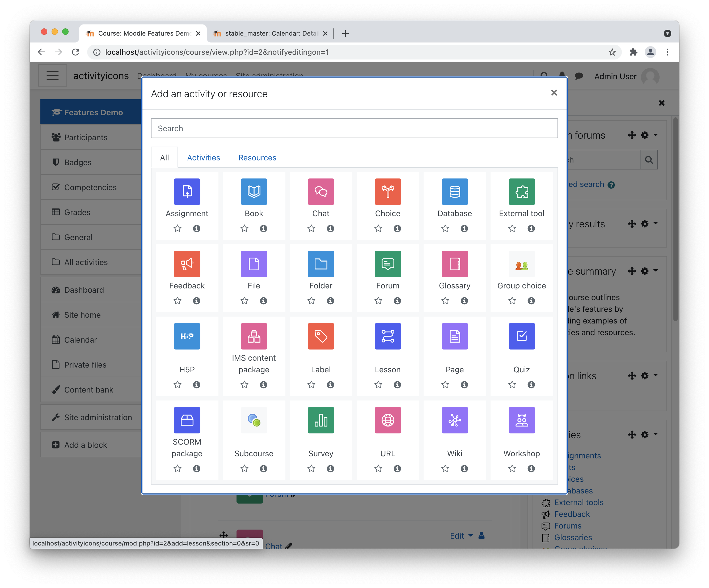The width and height of the screenshot is (709, 588).
Task: Select the Course Moodle Features Demo tab
Action: 143,33
